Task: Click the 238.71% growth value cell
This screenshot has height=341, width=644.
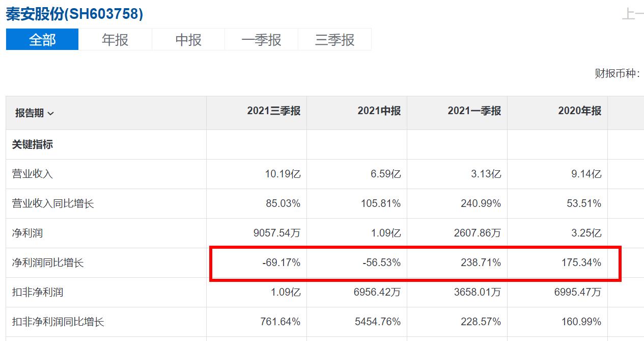Action: 481,263
